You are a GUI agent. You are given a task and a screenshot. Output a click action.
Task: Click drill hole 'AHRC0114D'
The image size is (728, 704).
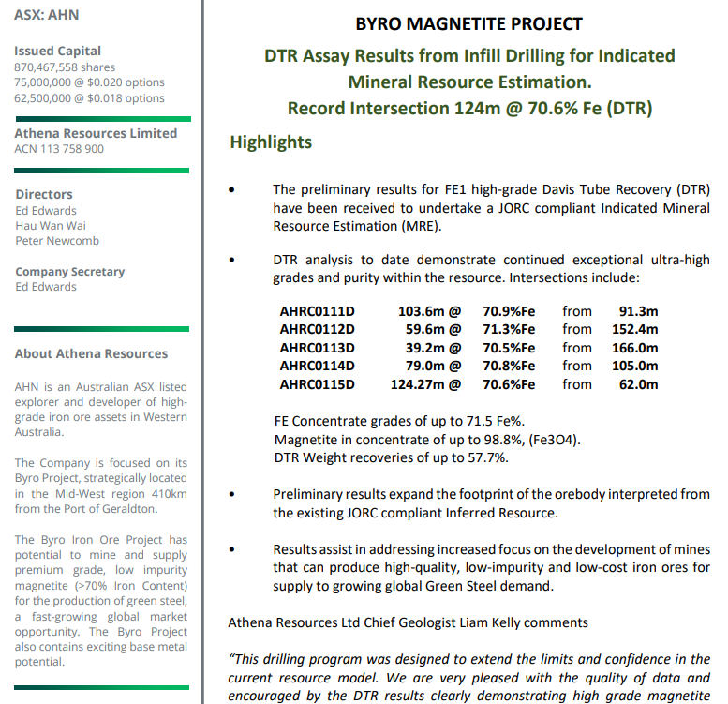pyautogui.click(x=317, y=366)
